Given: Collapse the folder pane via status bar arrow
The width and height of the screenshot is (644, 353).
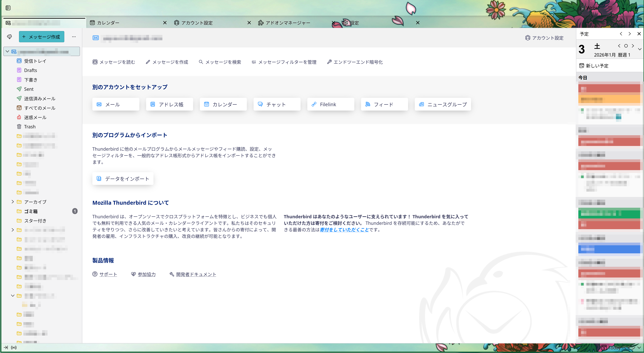Looking at the screenshot, I should coord(6,347).
